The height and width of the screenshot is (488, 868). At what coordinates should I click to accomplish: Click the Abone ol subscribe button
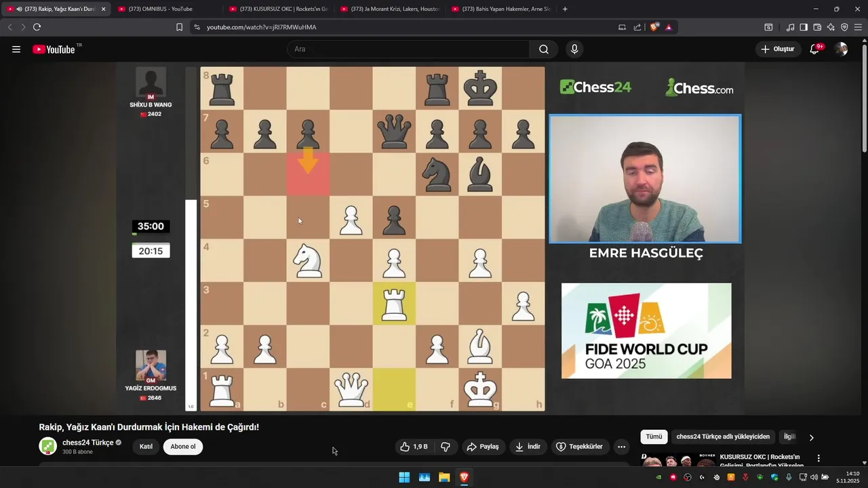pyautogui.click(x=183, y=447)
